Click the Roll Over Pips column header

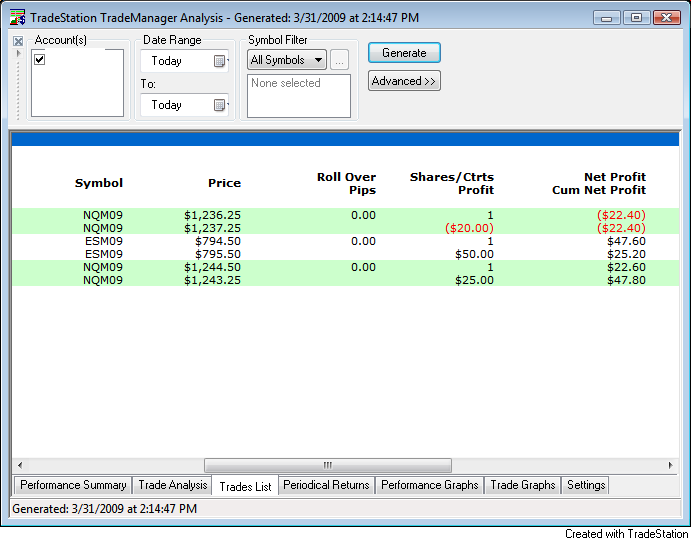[x=346, y=183]
